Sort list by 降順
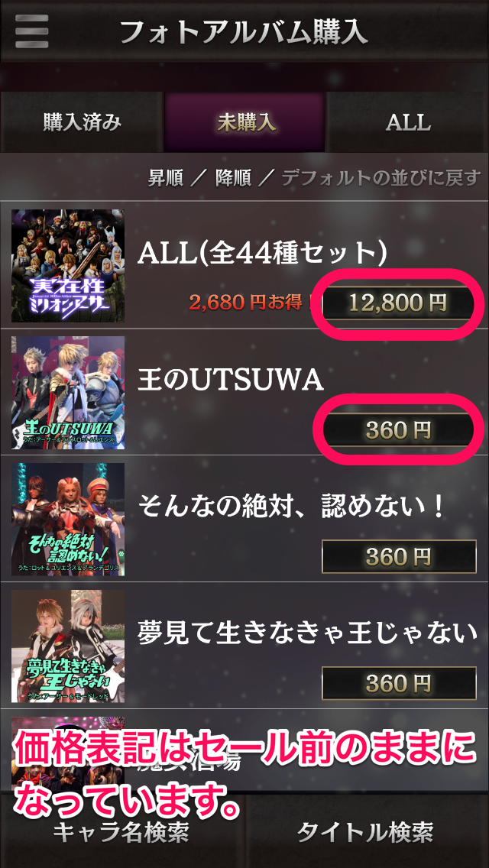 (233, 179)
